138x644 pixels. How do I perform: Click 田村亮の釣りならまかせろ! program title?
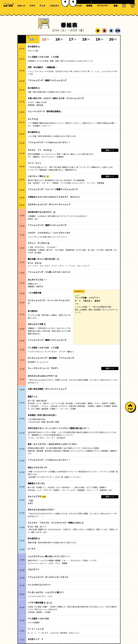click(x=40, y=212)
